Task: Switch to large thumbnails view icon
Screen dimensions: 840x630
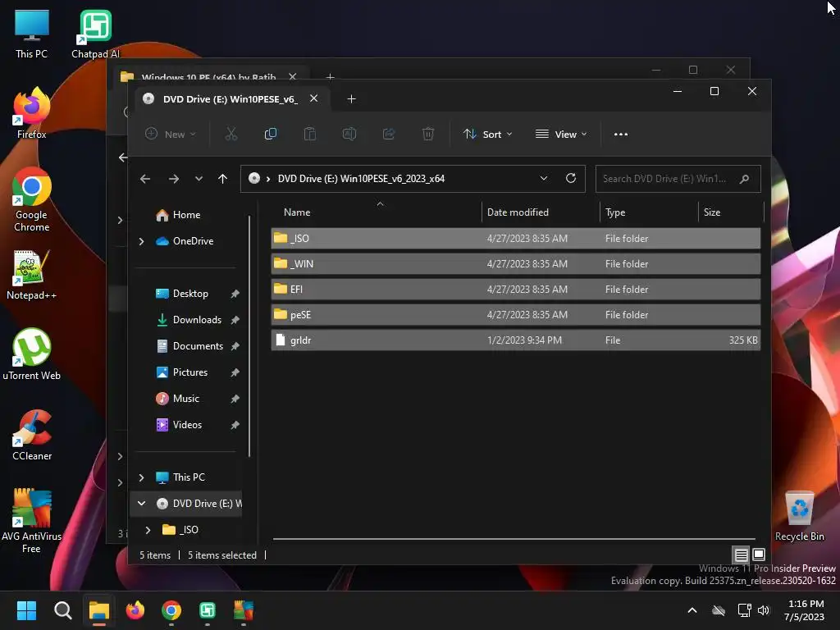Action: click(759, 555)
